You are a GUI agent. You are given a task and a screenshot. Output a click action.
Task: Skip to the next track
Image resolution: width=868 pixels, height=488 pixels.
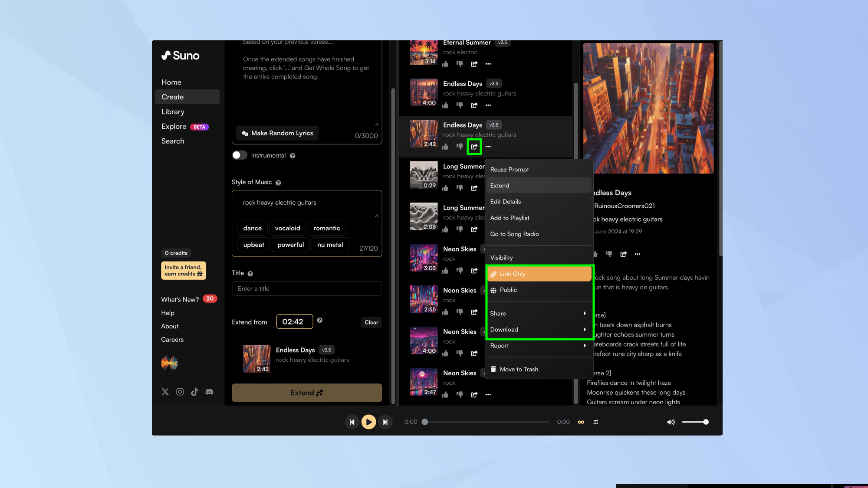pyautogui.click(x=385, y=422)
